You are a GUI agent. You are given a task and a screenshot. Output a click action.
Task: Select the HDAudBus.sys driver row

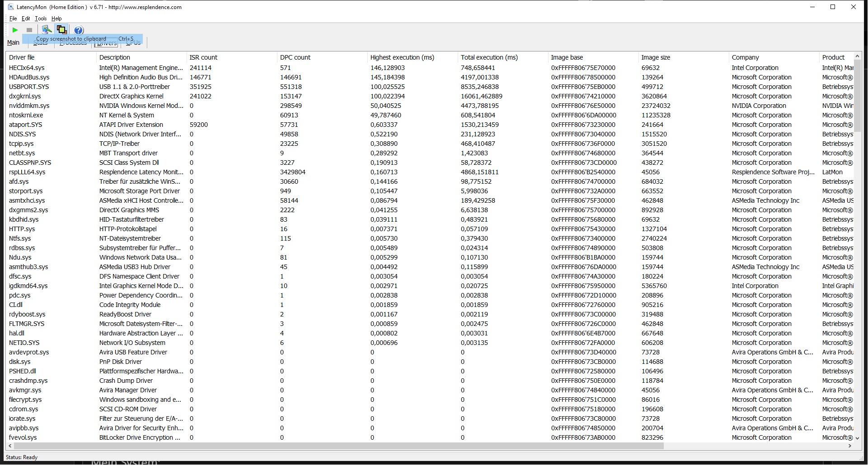click(430, 77)
